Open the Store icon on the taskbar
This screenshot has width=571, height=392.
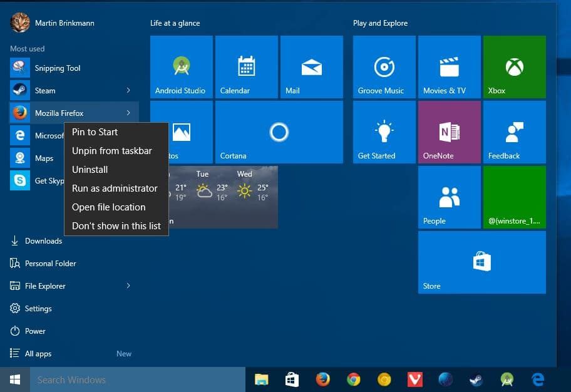[292, 379]
